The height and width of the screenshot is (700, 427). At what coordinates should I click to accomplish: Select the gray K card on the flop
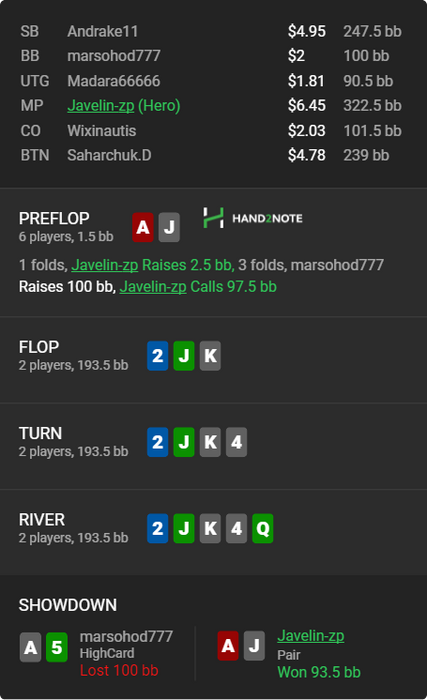pyautogui.click(x=210, y=356)
